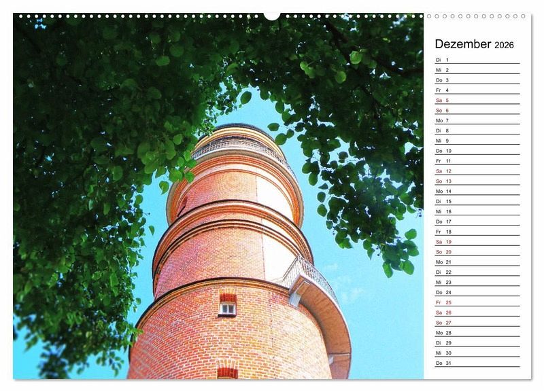Select Saturday Sa 5 row
The height and width of the screenshot is (392, 544).
click(477, 101)
